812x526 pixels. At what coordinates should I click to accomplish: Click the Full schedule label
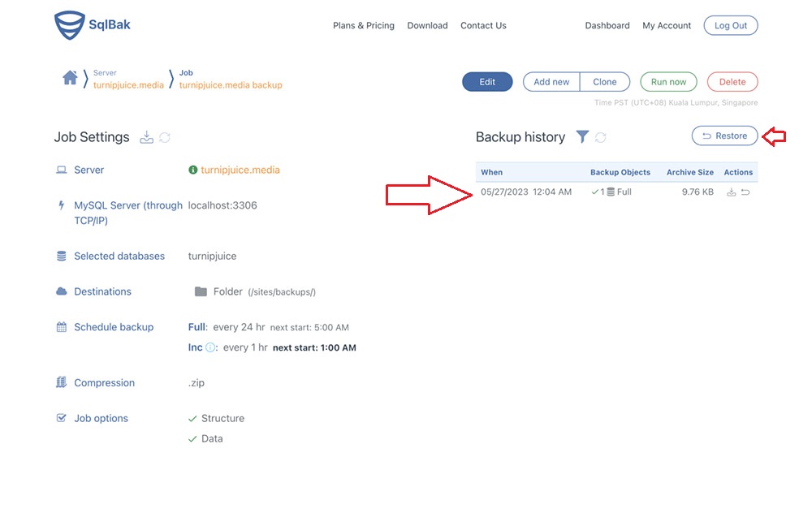(x=198, y=327)
